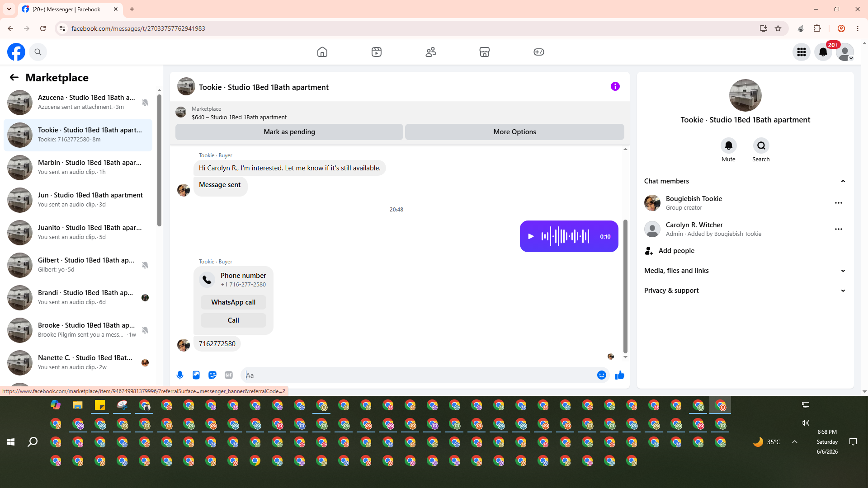Show hidden icons in system tray
This screenshot has height=488, width=868.
click(x=795, y=442)
